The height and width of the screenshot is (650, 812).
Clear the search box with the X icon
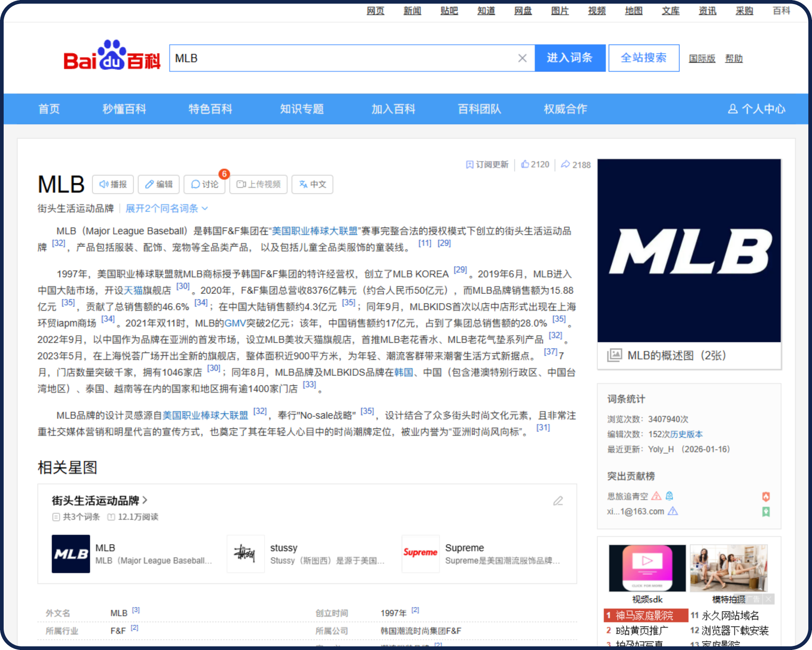(522, 58)
